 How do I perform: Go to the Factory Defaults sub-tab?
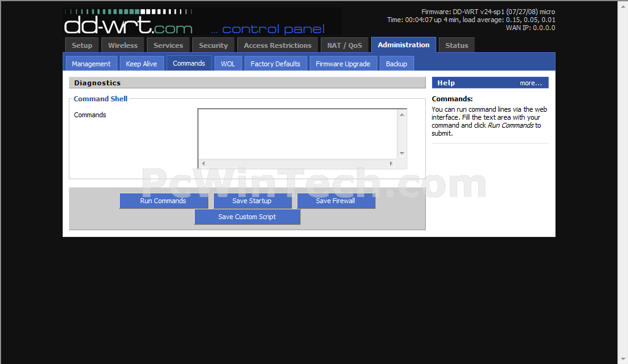[275, 64]
